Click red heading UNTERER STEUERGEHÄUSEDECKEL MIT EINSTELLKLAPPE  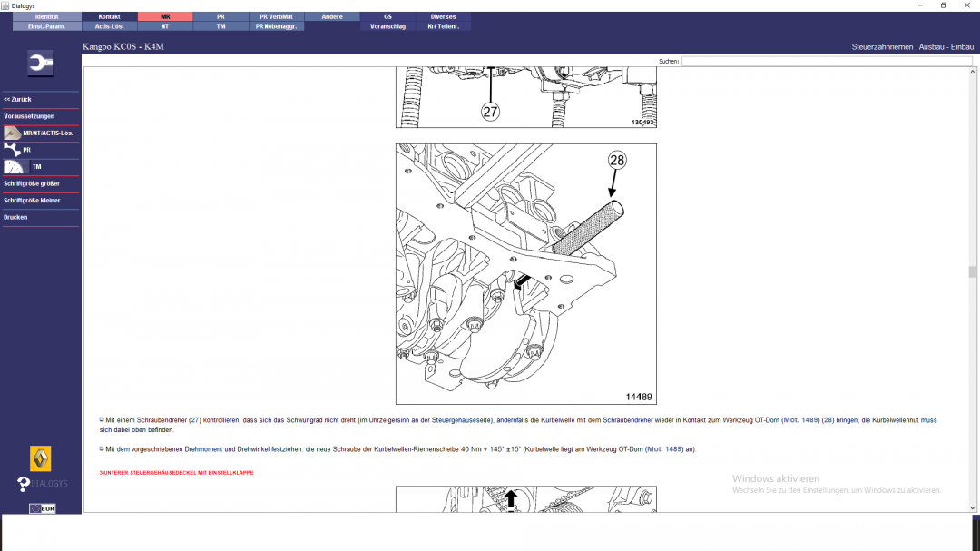coord(176,473)
